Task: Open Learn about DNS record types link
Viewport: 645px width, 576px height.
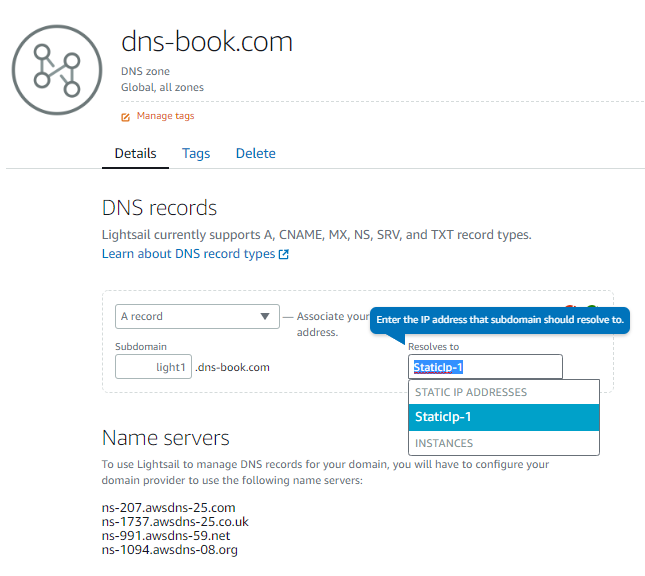Action: (188, 254)
